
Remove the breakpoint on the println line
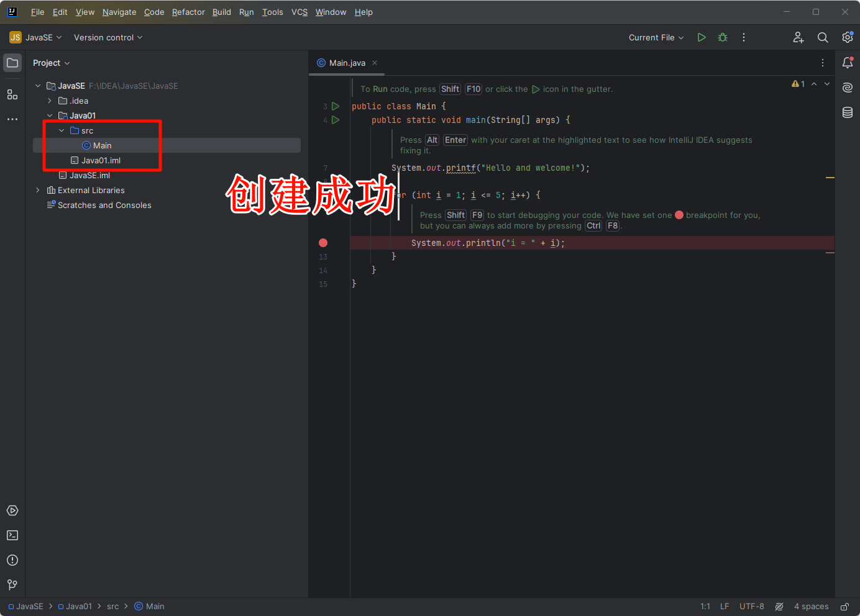click(323, 243)
